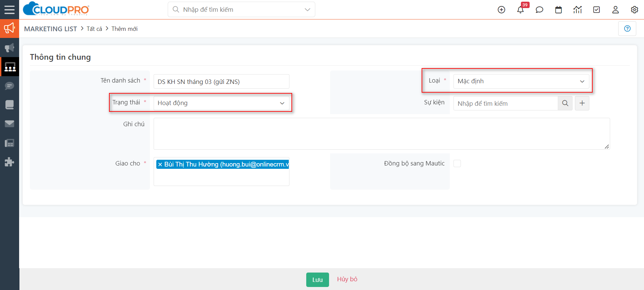Open the calendar icon in header

(x=558, y=10)
